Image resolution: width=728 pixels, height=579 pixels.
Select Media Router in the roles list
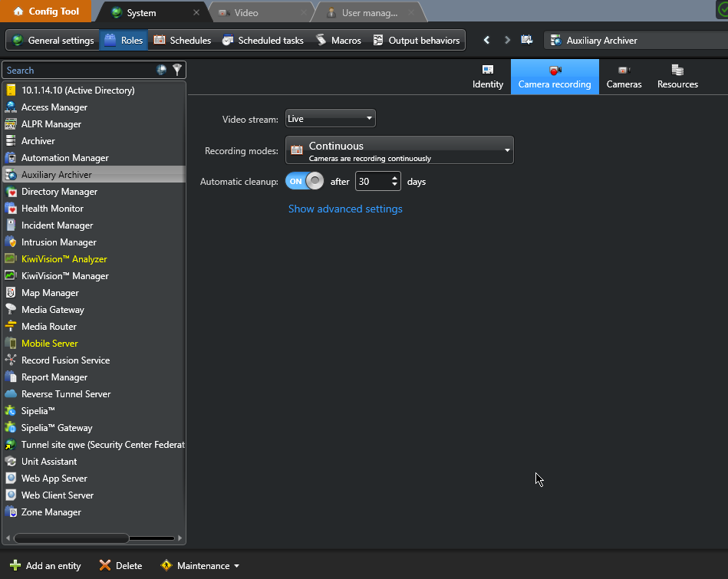point(49,327)
